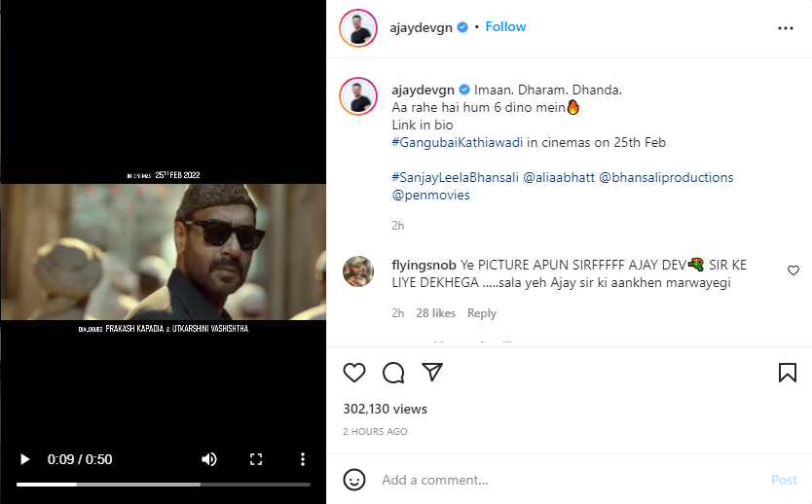View ajaydevgn's profile picture in the header
Screen dimensions: 812x504
point(357,28)
